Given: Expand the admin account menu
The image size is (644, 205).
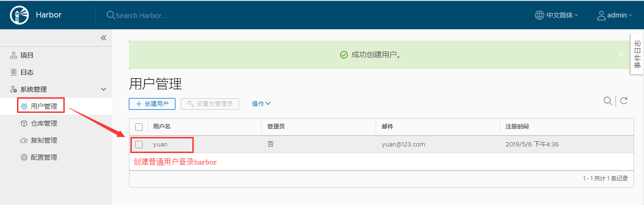Looking at the screenshot, I should point(619,15).
